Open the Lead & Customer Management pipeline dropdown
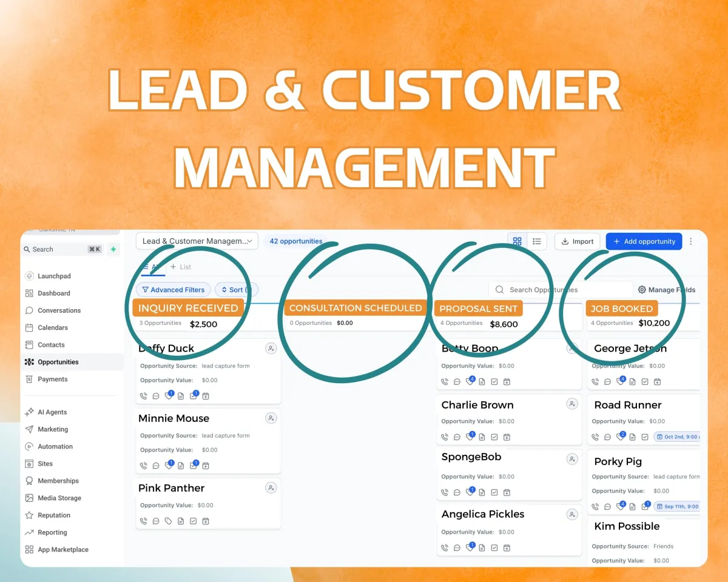The image size is (728, 582). pos(197,241)
